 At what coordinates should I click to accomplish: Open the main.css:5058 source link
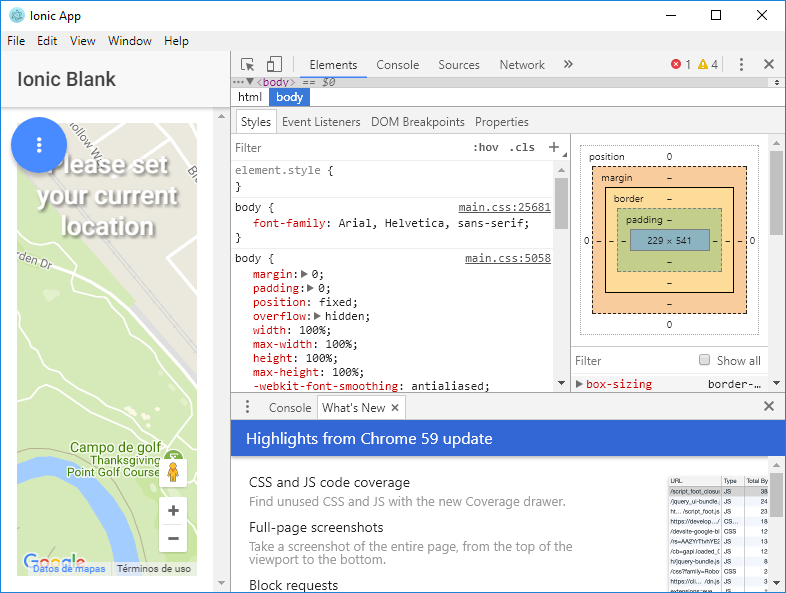coord(508,258)
